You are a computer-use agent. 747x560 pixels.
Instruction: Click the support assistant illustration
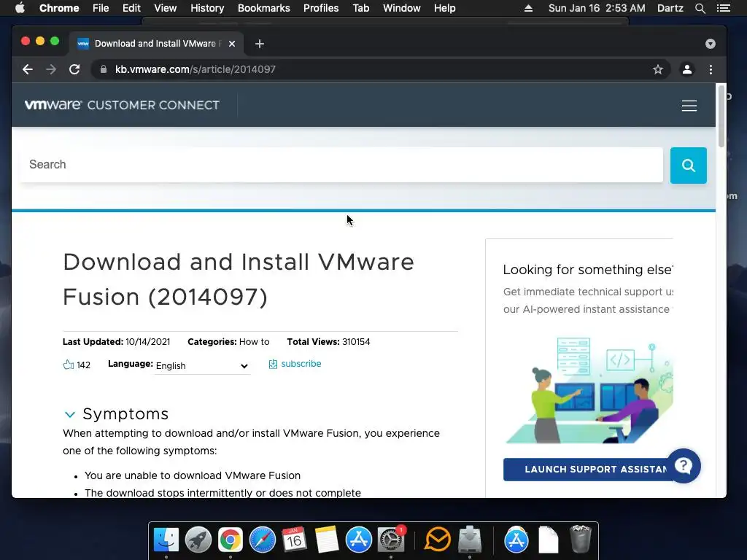589,391
